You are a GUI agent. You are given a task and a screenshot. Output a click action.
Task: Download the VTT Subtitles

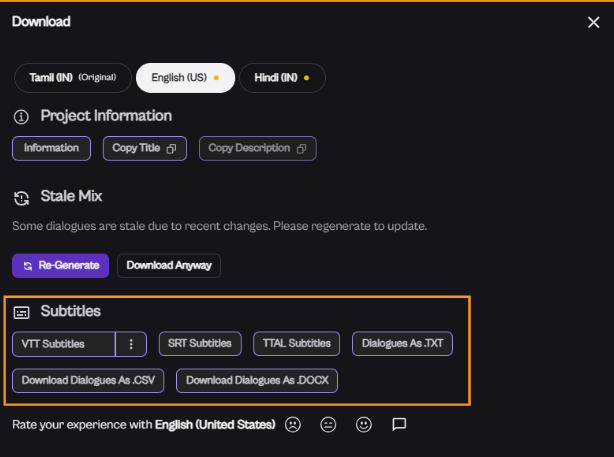[64, 344]
